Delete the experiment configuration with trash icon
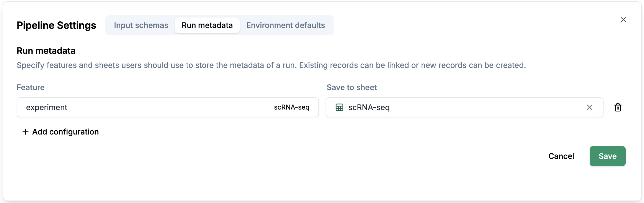Image resolution: width=644 pixels, height=203 pixels. coord(618,107)
